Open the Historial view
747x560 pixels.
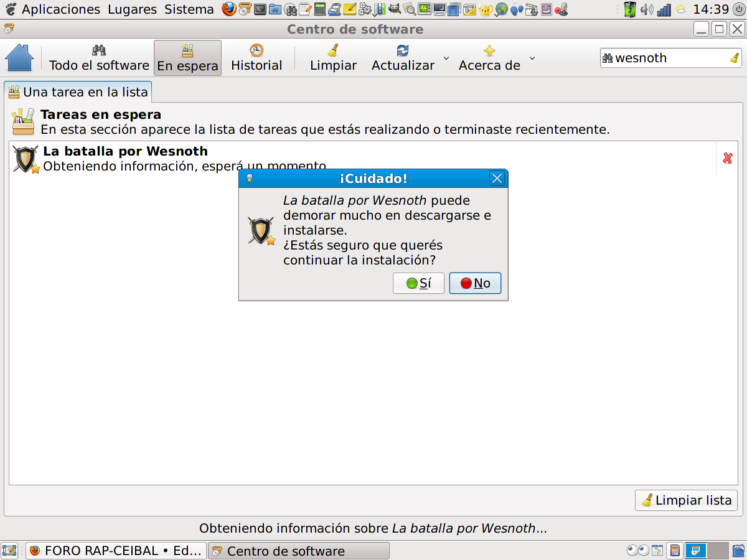pyautogui.click(x=256, y=58)
